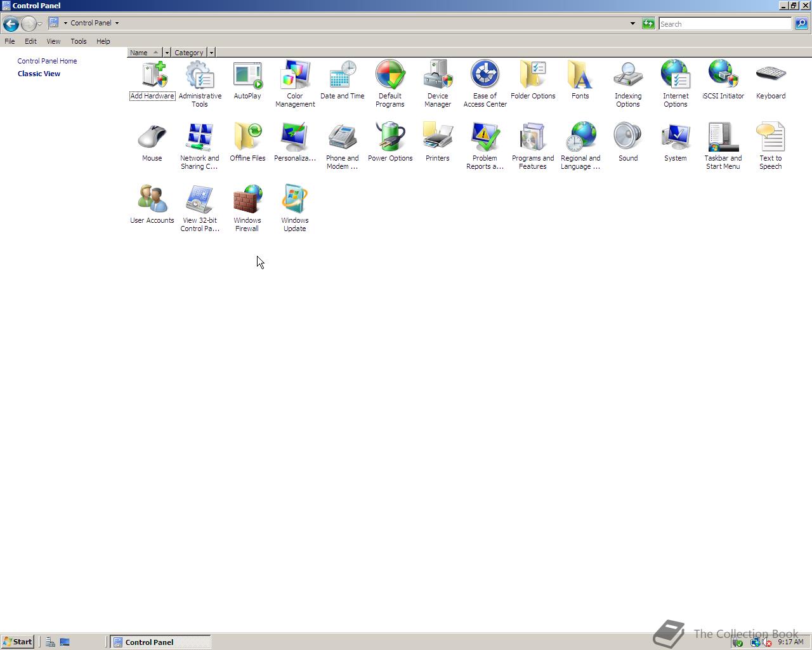
Task: Open the File menu
Action: tap(10, 41)
